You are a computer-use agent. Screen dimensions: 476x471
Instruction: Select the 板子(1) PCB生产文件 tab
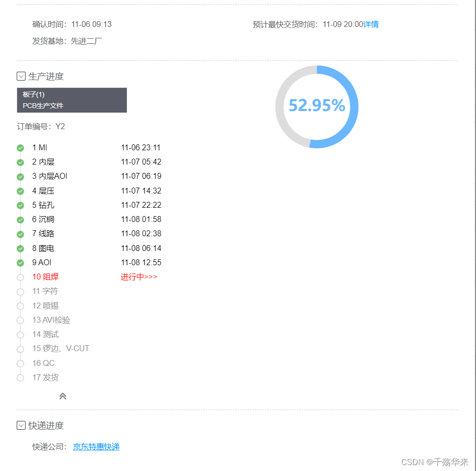[72, 100]
